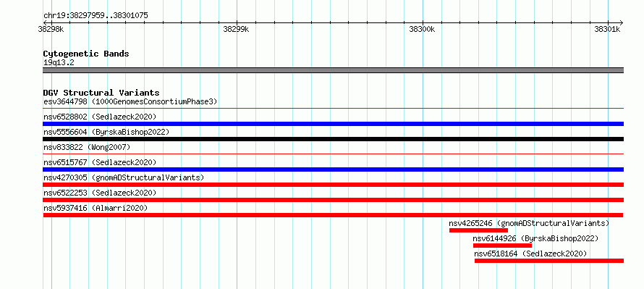Open nsv5937416 (Almarri2020) label
644x289 pixels.
[96, 208]
